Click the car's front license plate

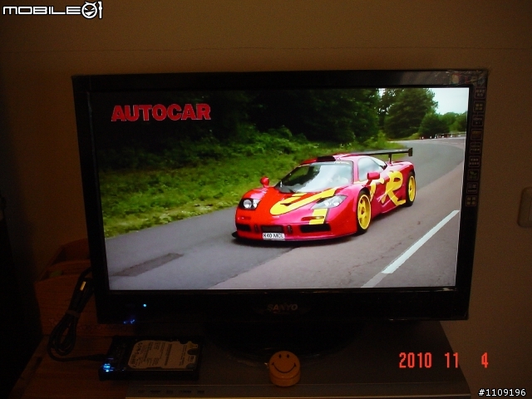[273, 236]
